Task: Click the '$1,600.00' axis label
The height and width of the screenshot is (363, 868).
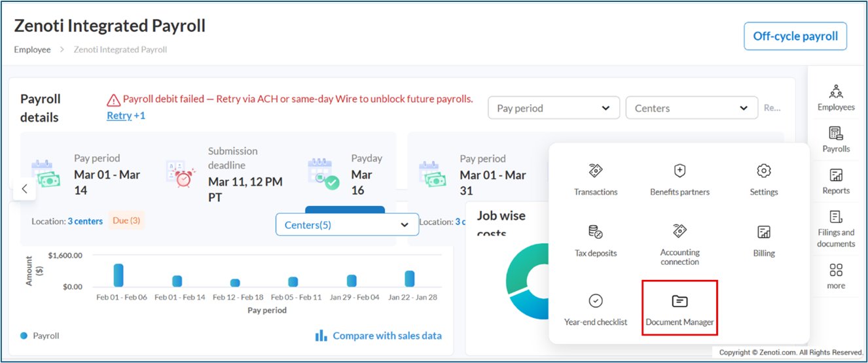Action: pos(65,255)
